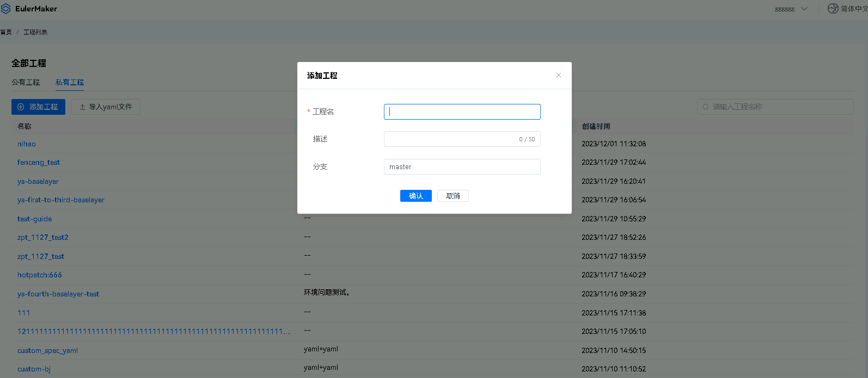Click the upload icon on 导入yaml文件 button
Viewport: 868px width, 378px height.
coord(82,107)
